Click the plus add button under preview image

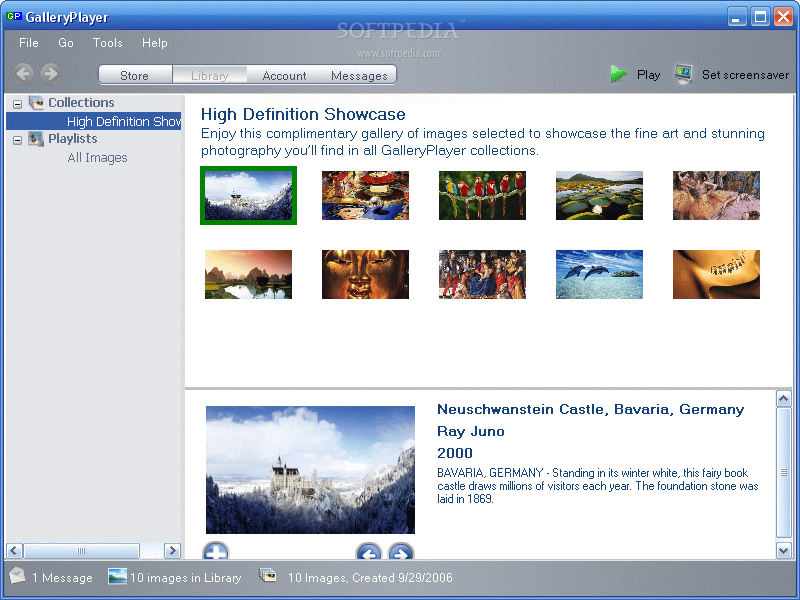tap(216, 551)
